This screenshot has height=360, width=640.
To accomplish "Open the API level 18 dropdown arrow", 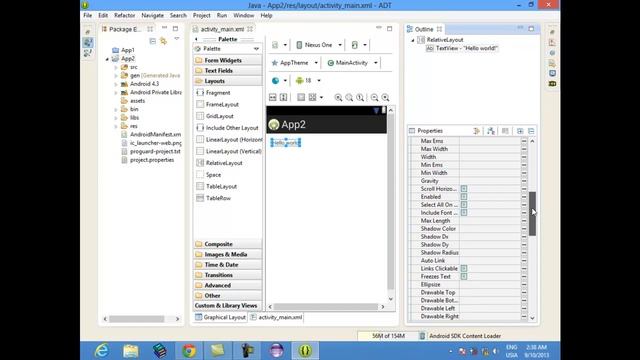I will (319, 81).
